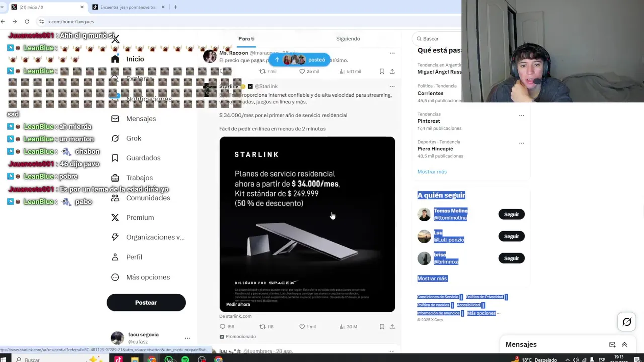Compose new message in Mensajes drawer
Screen dimensions: 644x362
tap(612, 345)
